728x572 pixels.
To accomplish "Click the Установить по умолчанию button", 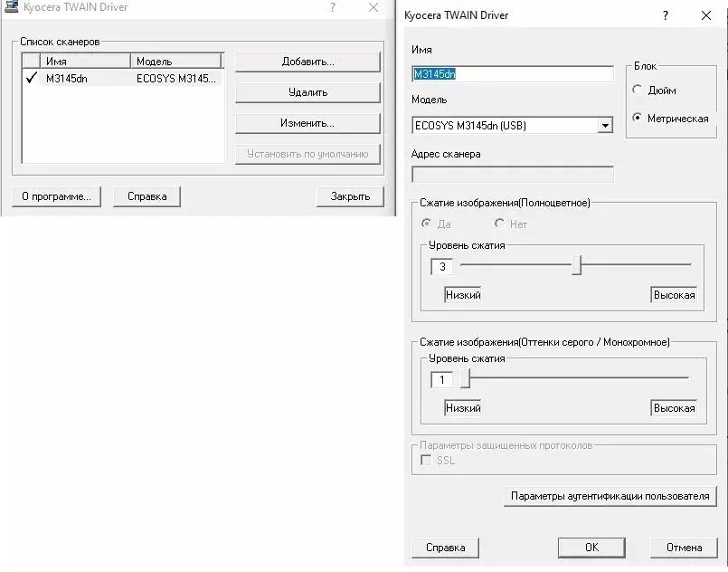I will pyautogui.click(x=307, y=154).
